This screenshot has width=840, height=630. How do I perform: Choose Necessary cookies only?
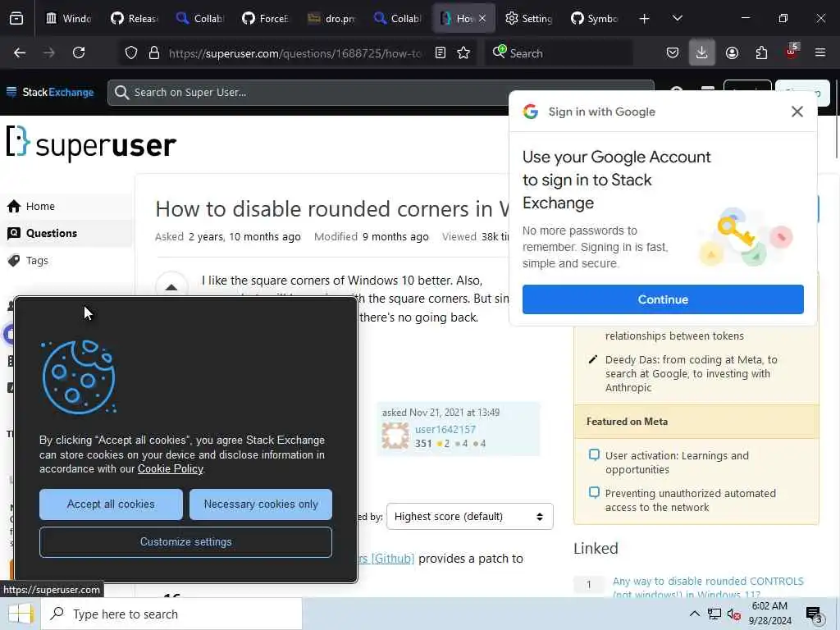[261, 504]
